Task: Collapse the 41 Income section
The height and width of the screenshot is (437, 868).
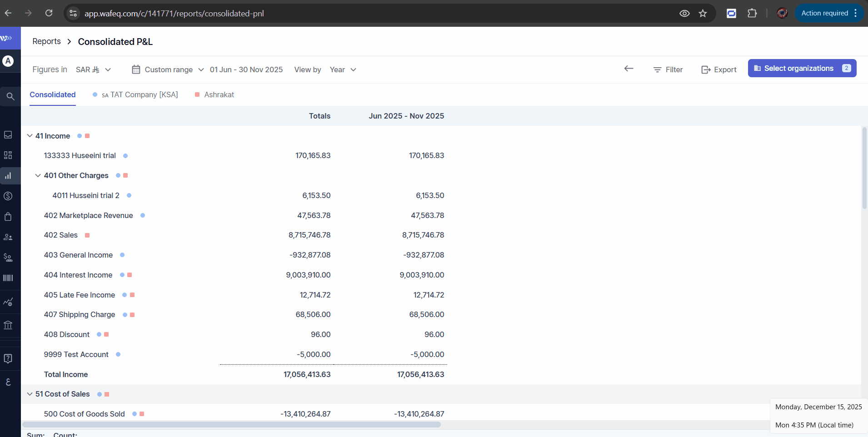Action: pos(30,136)
